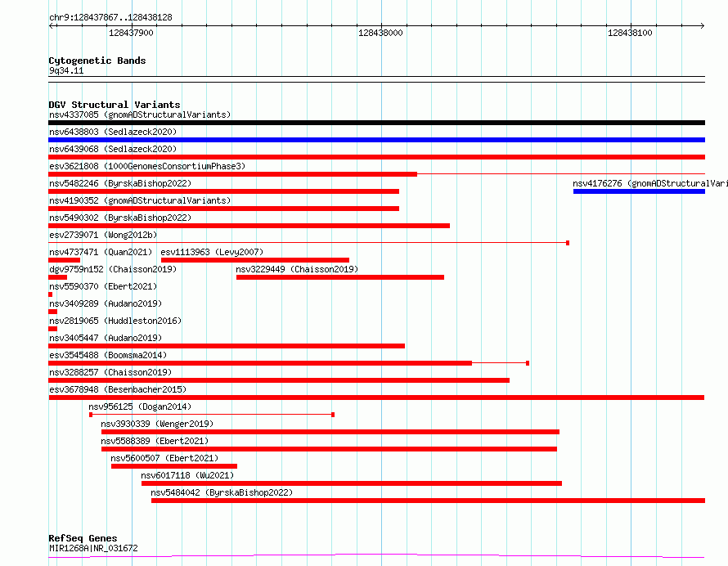Open nsv5588389 (Ebert2021) variant label
728x566 pixels.
(155, 441)
